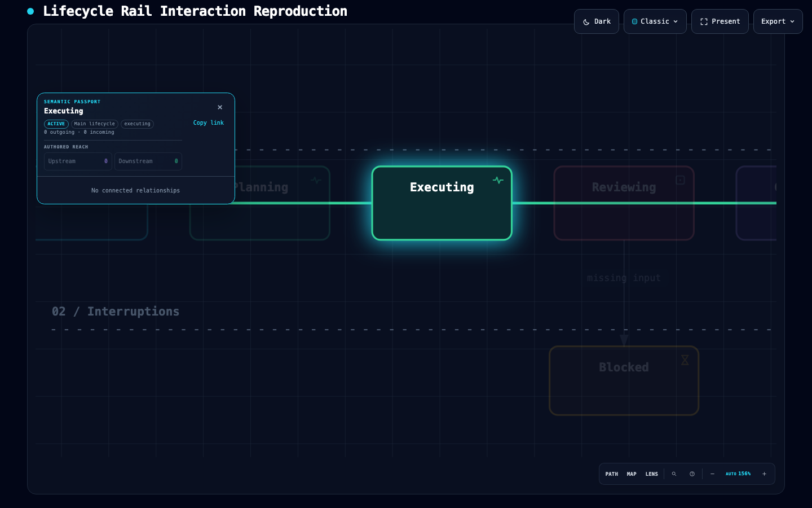Open help question mark icon
The width and height of the screenshot is (812, 508).
click(x=692, y=474)
